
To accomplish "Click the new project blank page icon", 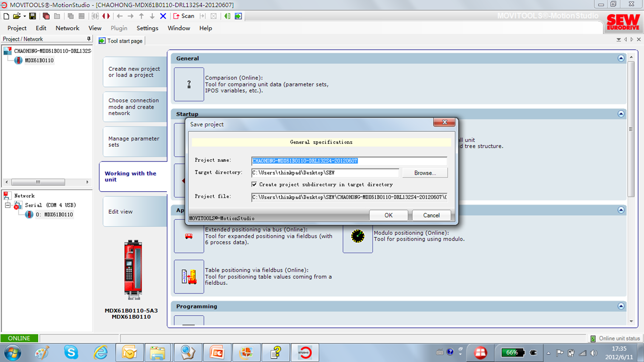I will (6, 16).
